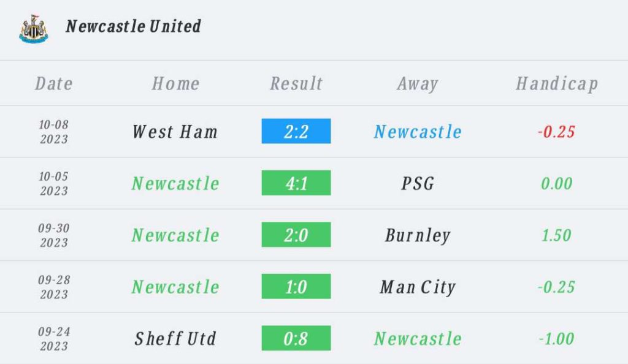Select the 10-08 2023 match date

(x=54, y=132)
